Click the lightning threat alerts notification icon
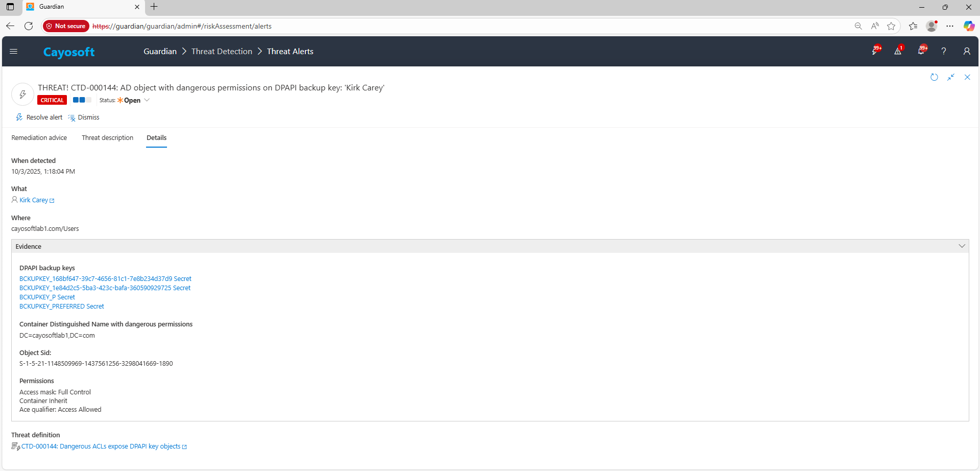Image resolution: width=980 pixels, height=471 pixels. click(876, 51)
